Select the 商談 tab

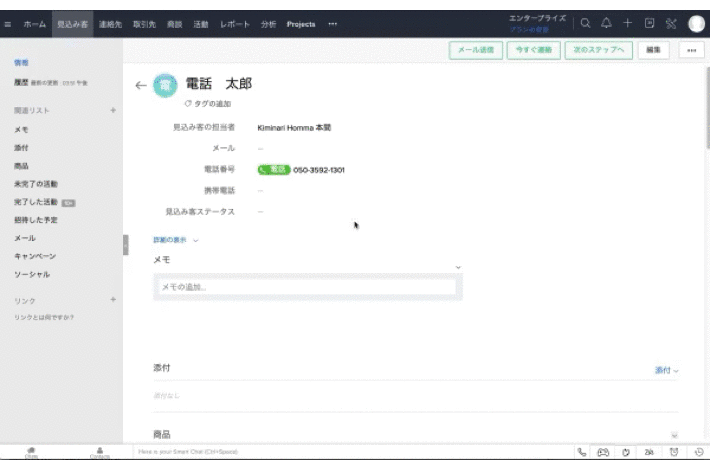[x=175, y=24]
